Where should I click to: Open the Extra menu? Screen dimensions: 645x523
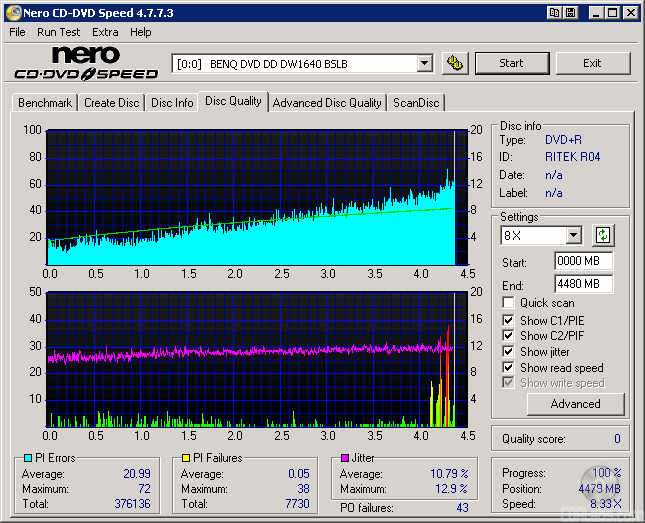pyautogui.click(x=105, y=32)
